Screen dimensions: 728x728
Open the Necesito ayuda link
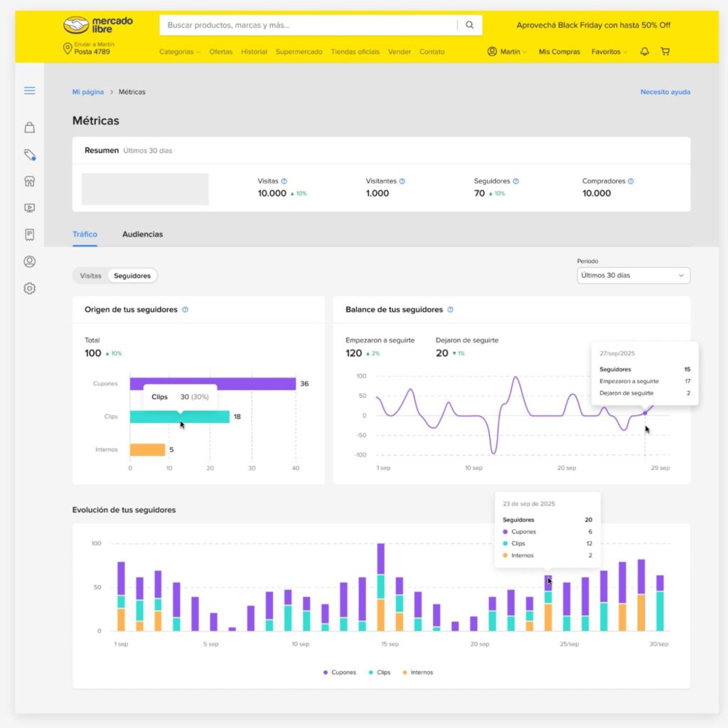coord(665,91)
